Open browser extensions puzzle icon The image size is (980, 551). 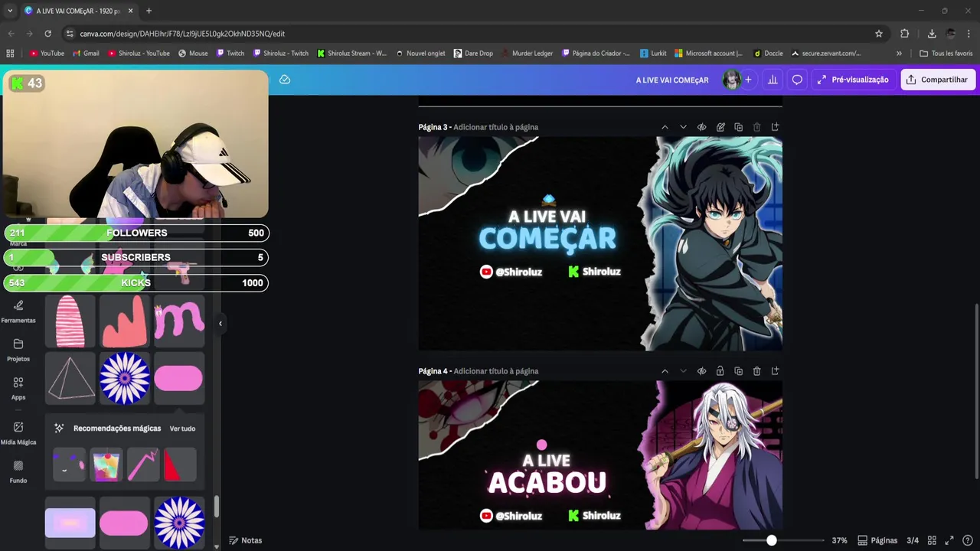tap(905, 34)
